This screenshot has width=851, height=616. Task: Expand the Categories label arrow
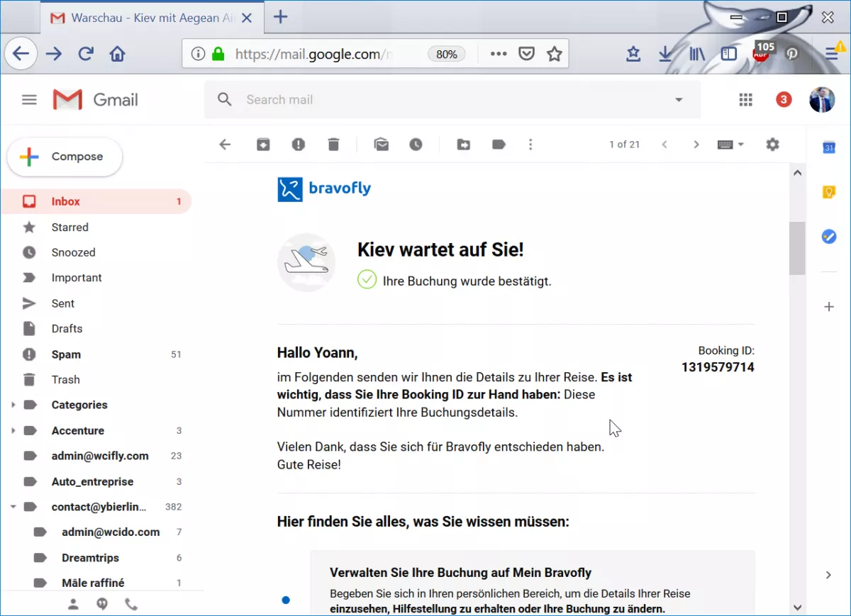[13, 405]
